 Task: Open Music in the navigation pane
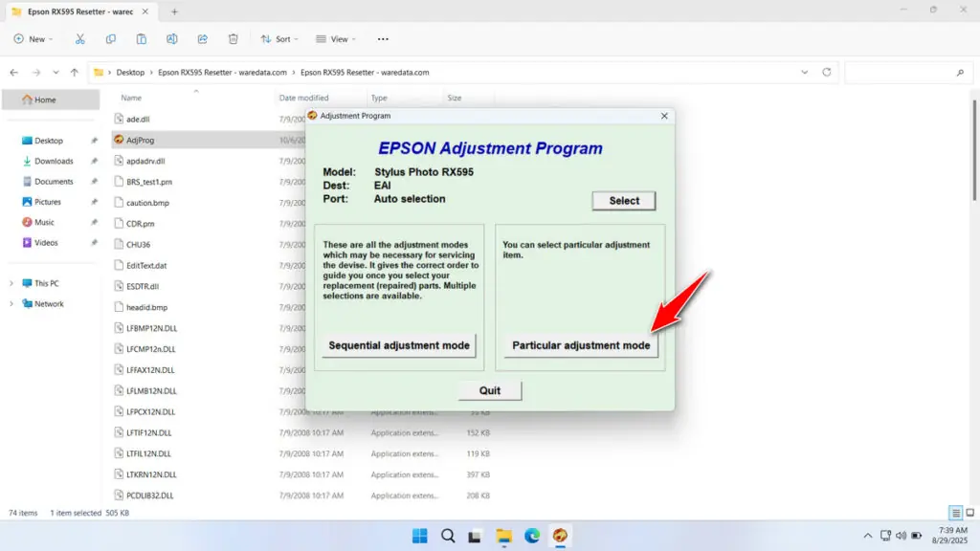pos(44,222)
